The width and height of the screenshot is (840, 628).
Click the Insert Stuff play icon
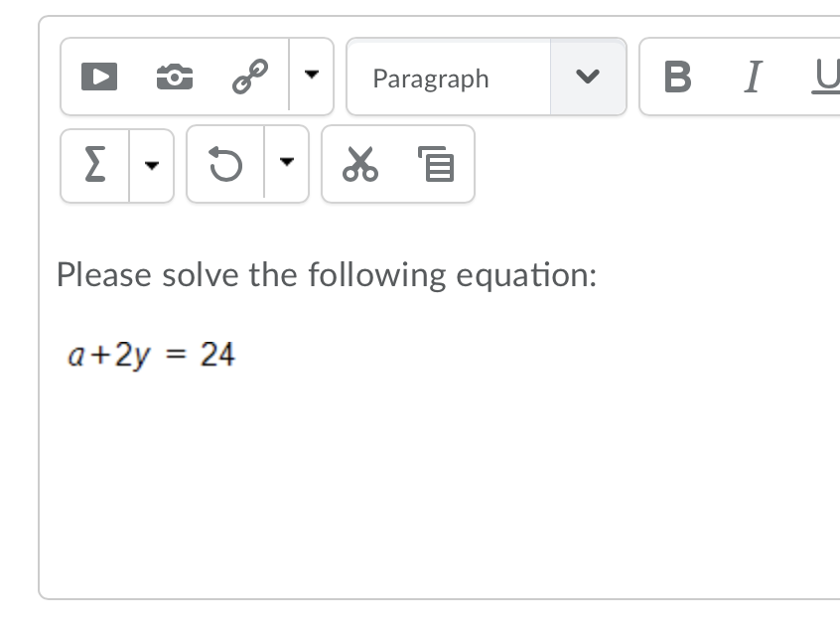click(x=97, y=77)
